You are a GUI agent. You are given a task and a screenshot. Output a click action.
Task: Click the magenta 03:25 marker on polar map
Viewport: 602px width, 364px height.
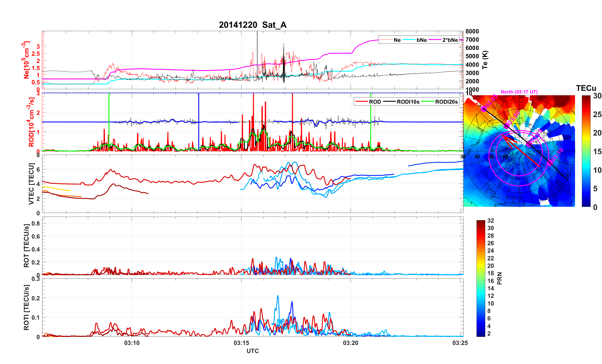click(484, 109)
